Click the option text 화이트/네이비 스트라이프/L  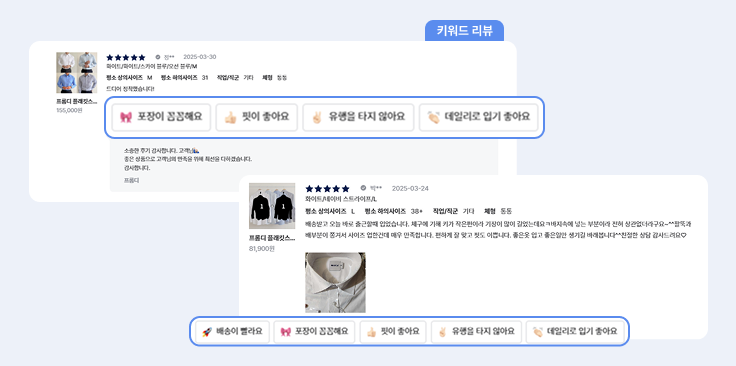[341, 199]
